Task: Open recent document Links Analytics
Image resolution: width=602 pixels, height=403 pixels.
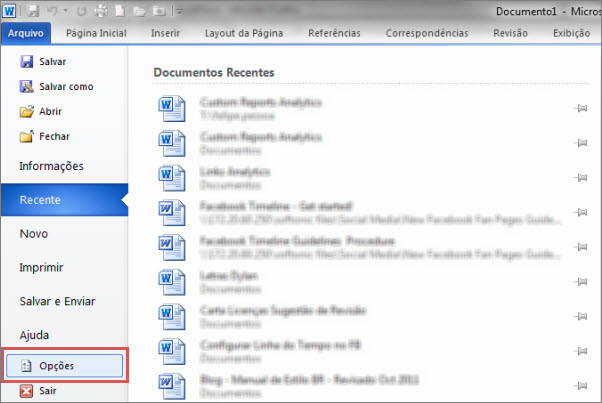Action: click(x=361, y=178)
